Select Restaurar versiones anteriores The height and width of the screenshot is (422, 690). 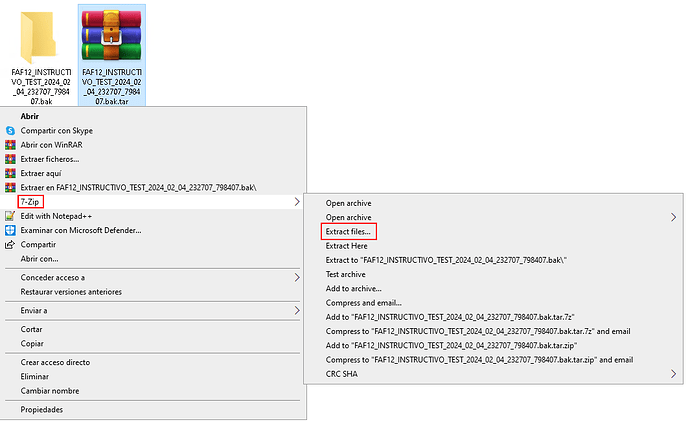click(71, 292)
